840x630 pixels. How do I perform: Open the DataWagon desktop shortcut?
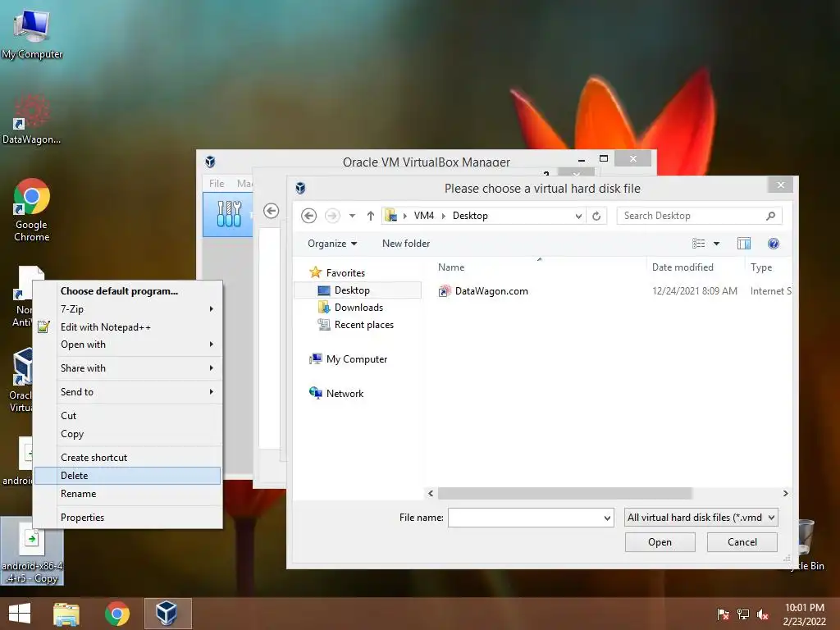tap(32, 118)
